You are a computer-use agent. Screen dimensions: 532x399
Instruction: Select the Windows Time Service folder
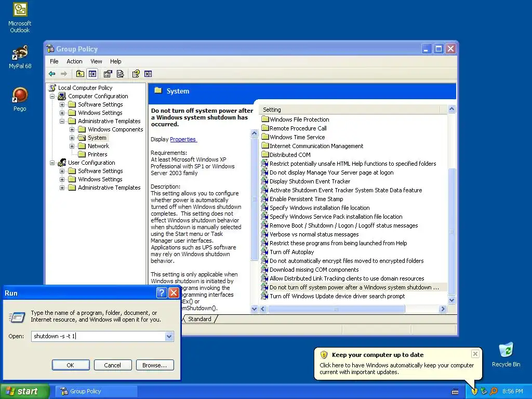click(x=293, y=137)
